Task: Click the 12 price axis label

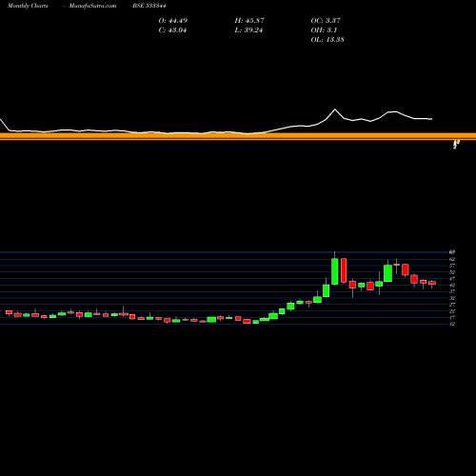Action: click(452, 324)
